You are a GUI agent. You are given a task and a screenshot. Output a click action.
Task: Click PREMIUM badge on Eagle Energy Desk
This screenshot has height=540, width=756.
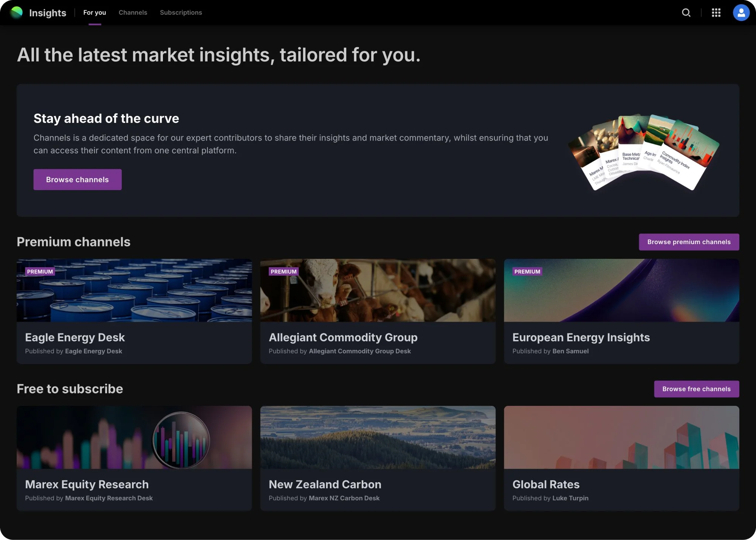tap(40, 272)
